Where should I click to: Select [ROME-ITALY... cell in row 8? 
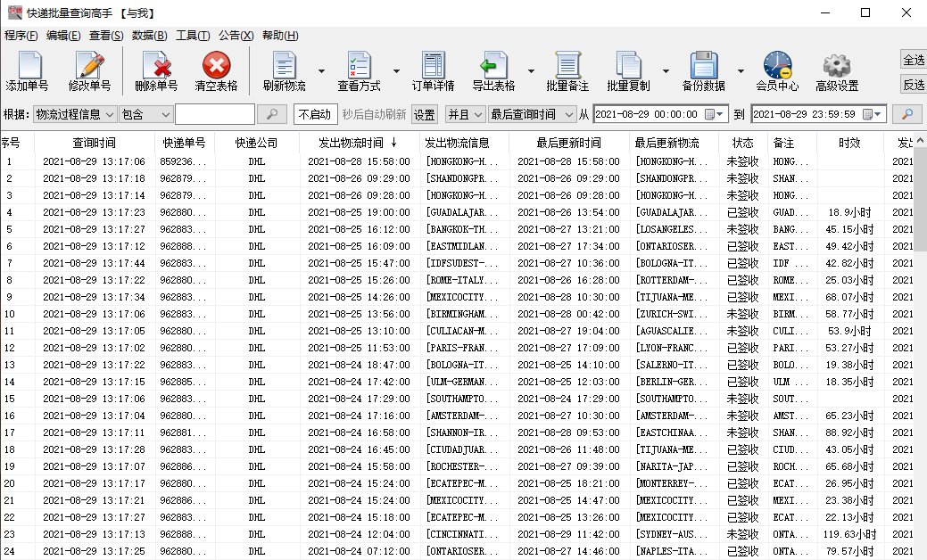[464, 280]
